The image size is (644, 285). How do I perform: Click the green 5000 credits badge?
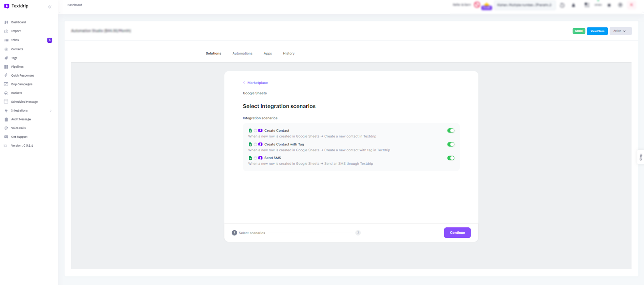(x=579, y=31)
